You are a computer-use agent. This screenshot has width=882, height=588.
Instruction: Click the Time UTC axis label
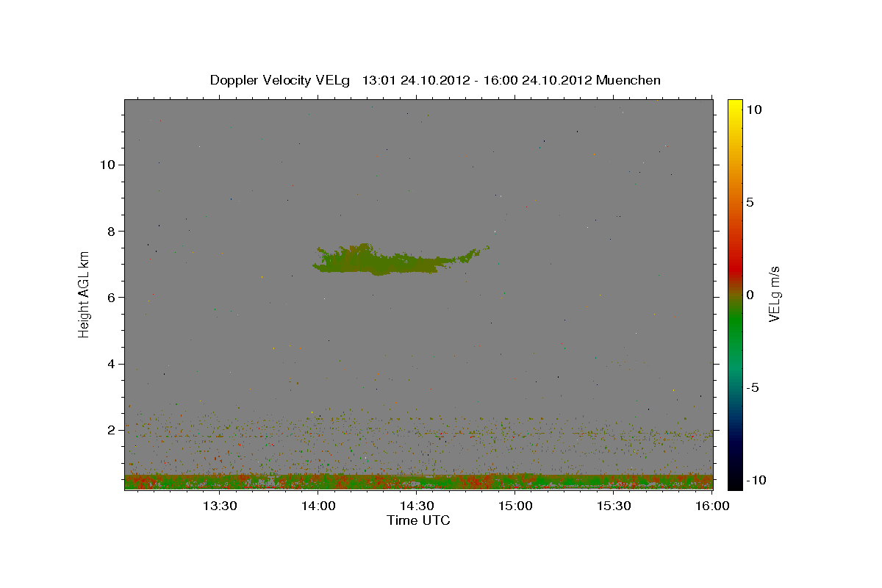(418, 520)
